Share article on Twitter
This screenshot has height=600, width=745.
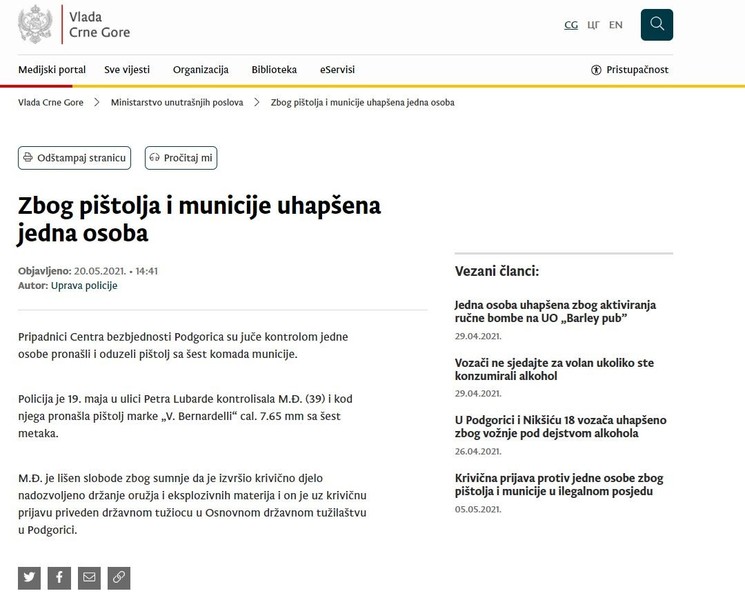29,578
